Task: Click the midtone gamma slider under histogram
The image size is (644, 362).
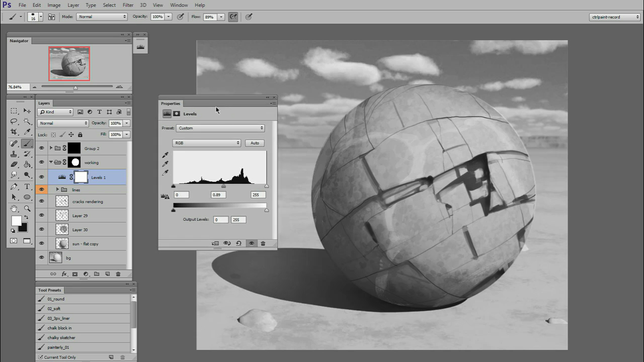Action: click(223, 187)
